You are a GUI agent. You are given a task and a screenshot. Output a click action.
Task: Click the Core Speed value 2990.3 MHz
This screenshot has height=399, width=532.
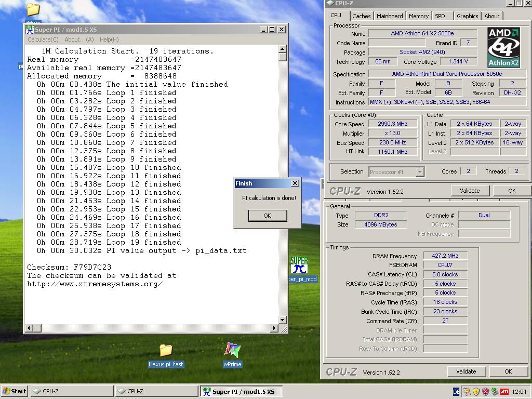tap(393, 124)
